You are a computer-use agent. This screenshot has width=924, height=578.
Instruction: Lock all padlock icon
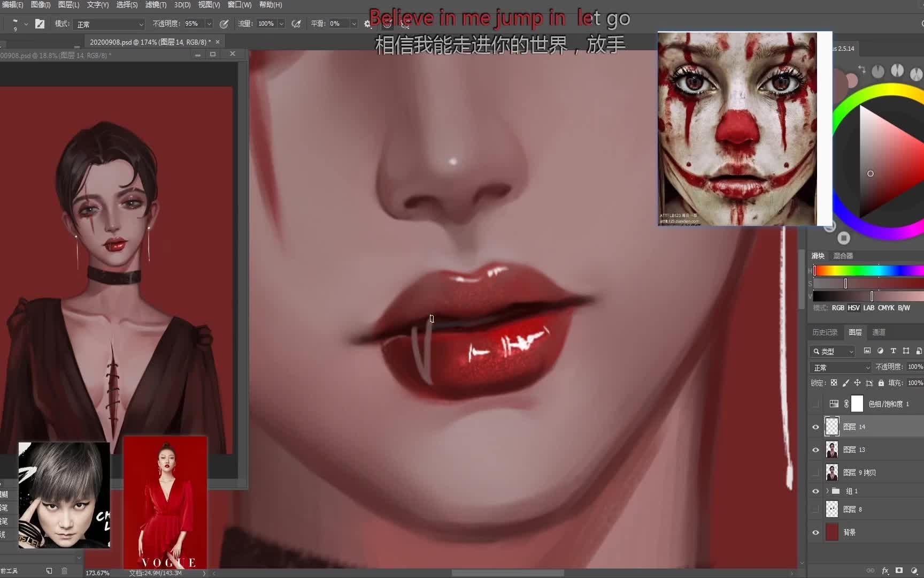point(881,383)
